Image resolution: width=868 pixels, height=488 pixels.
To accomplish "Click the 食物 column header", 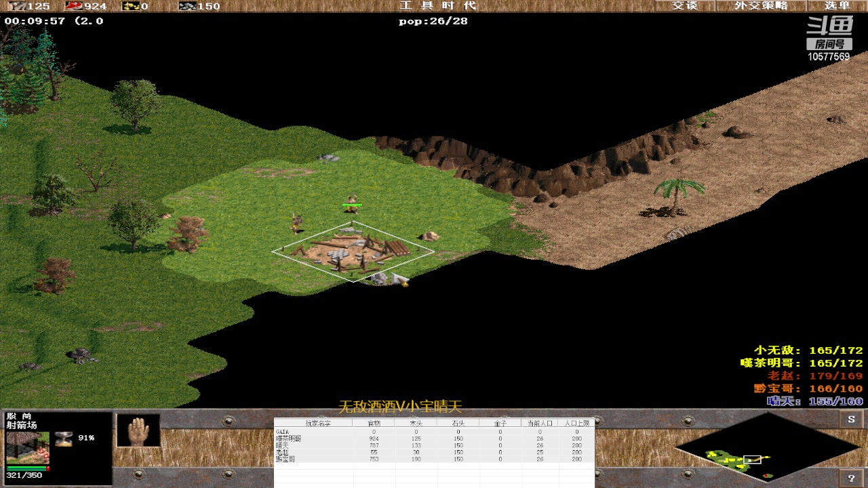I will click(374, 423).
